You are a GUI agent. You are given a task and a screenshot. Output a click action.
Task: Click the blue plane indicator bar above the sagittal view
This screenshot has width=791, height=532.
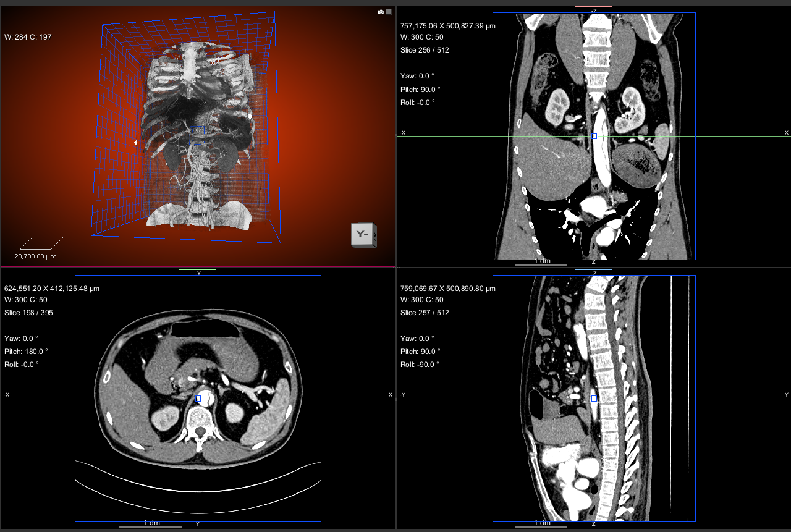pyautogui.click(x=593, y=269)
